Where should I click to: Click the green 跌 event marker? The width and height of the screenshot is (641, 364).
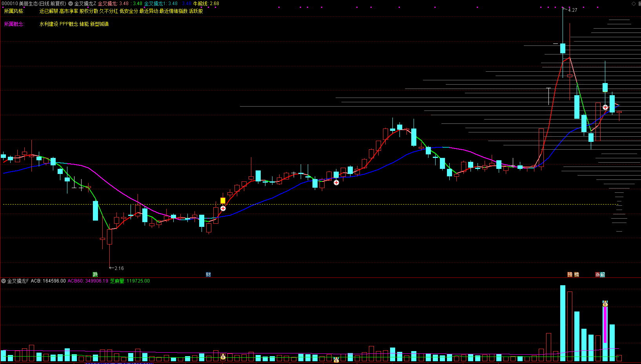point(95,274)
